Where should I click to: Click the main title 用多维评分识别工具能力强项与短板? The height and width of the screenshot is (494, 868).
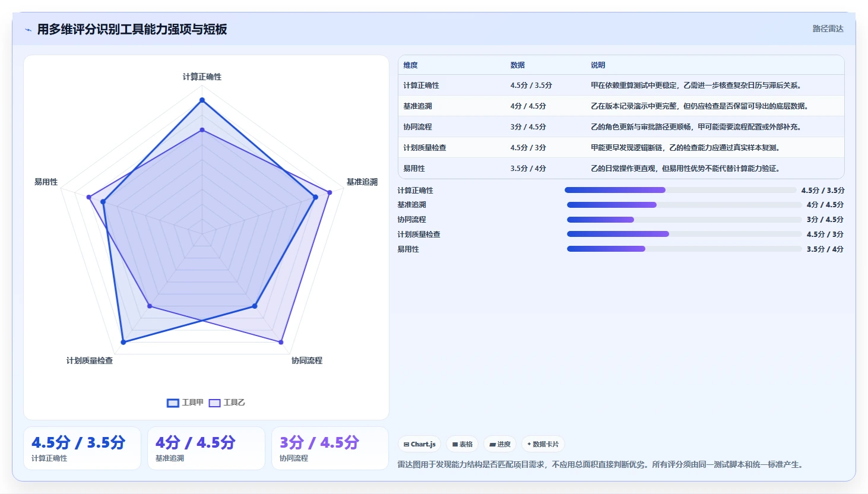pyautogui.click(x=132, y=30)
